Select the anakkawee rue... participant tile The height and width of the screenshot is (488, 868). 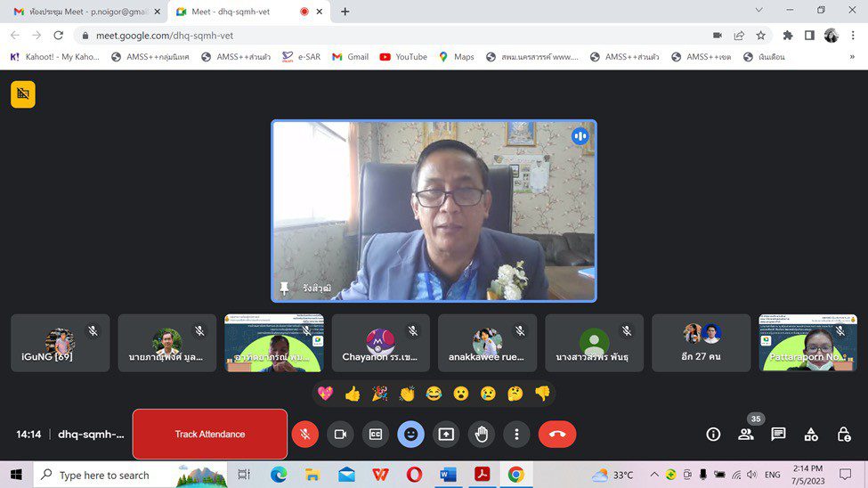tap(487, 343)
